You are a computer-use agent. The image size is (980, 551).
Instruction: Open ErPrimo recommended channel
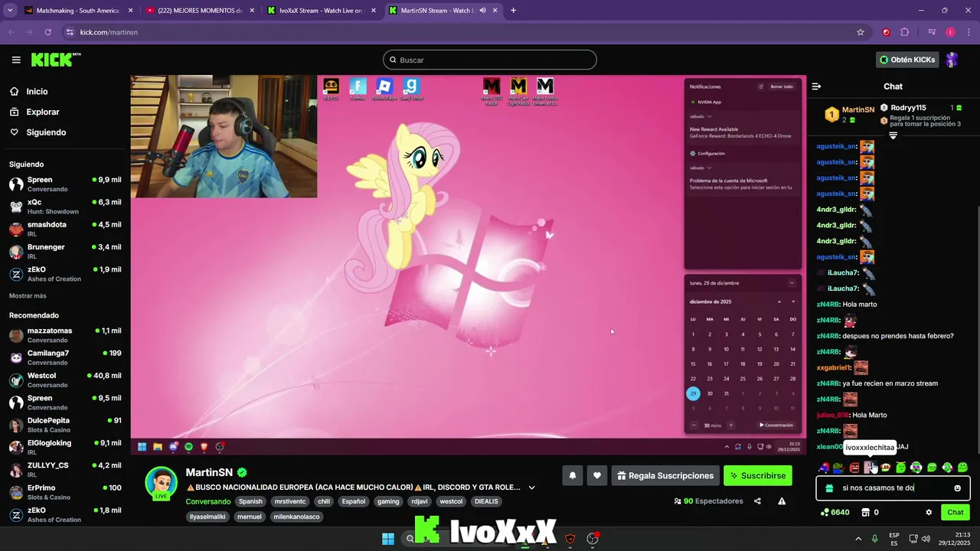coord(65,492)
